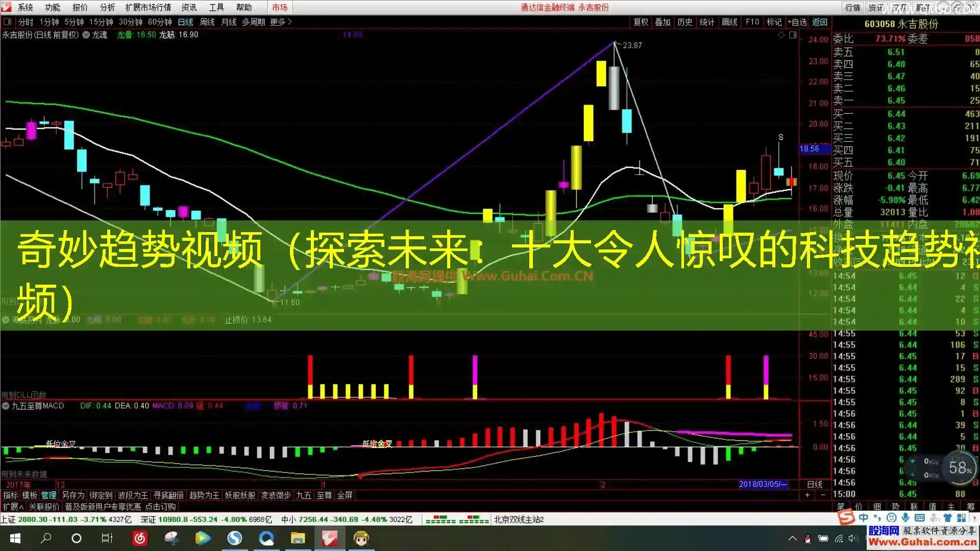Select the 市场 tab in the menu bar
This screenshot has height=551, width=980.
tap(280, 7)
